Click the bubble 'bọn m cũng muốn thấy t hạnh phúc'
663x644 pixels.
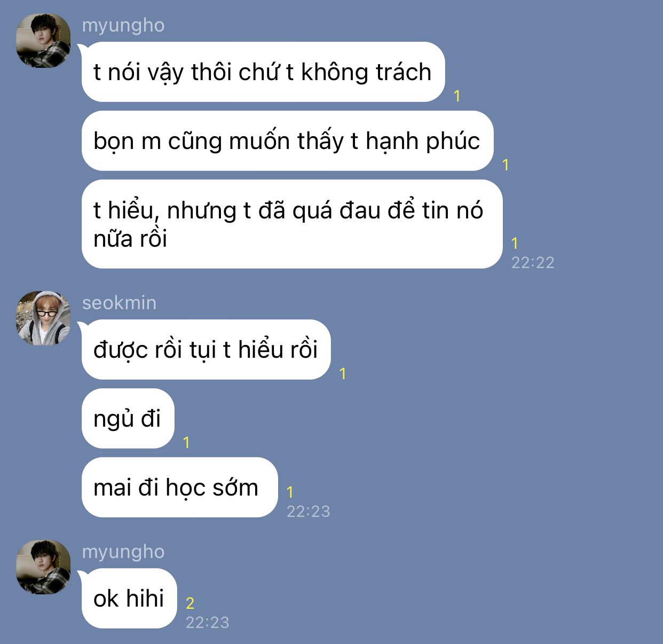point(288,141)
